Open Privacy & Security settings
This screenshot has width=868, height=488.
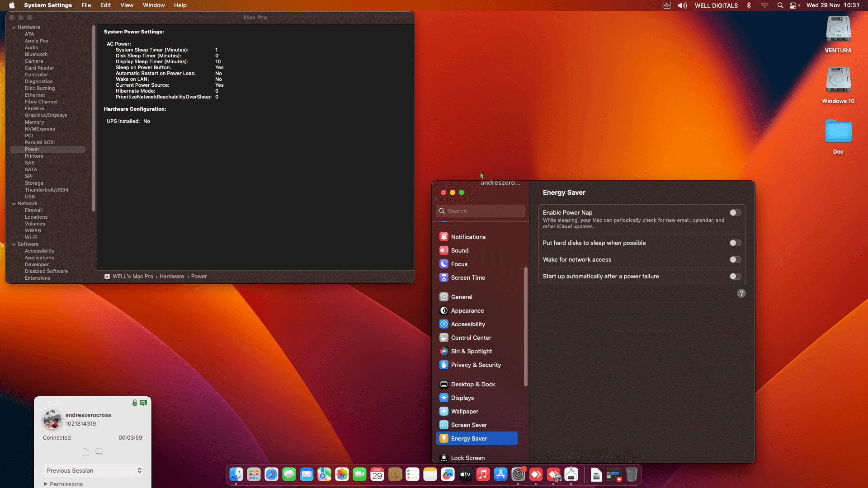click(x=476, y=365)
